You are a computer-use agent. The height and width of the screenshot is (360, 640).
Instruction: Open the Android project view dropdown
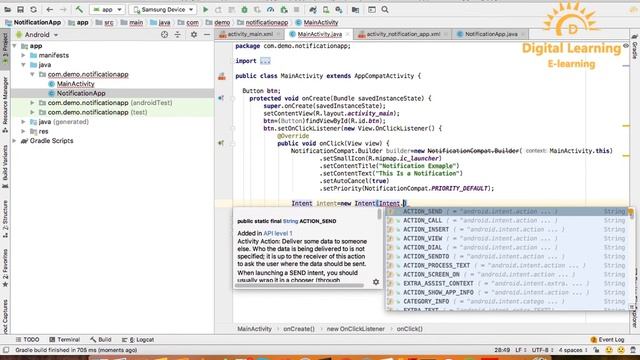[37, 35]
